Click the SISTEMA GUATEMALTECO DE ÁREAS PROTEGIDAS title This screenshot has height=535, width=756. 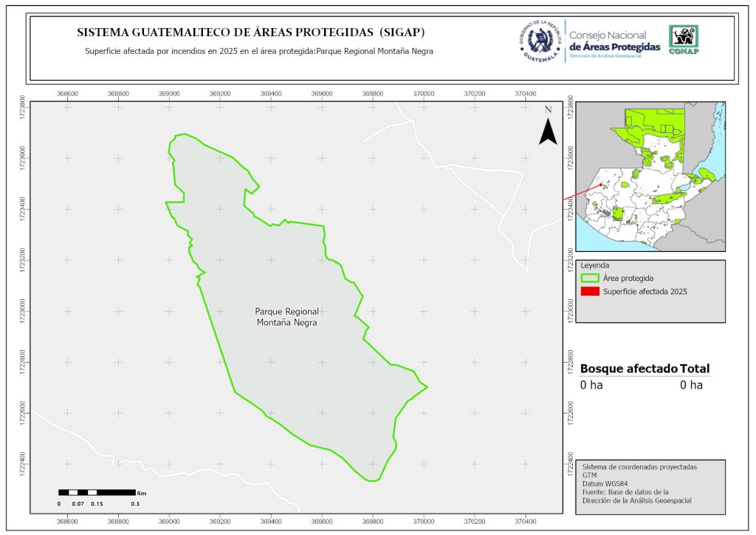point(251,33)
